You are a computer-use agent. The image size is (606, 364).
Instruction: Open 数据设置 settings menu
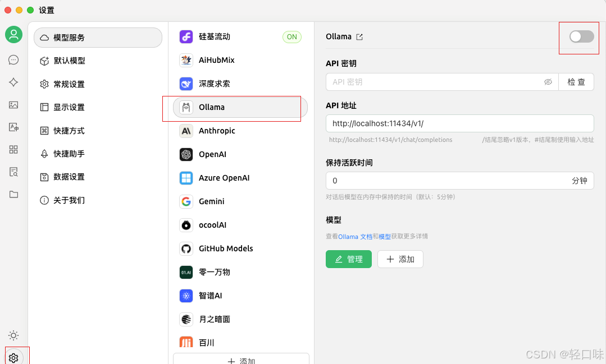pyautogui.click(x=98, y=177)
